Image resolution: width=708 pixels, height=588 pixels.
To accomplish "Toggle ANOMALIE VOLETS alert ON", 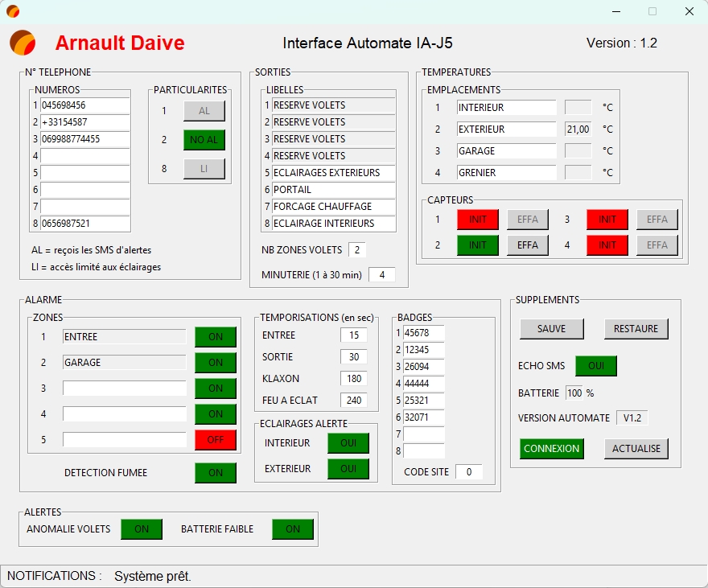I will click(142, 529).
